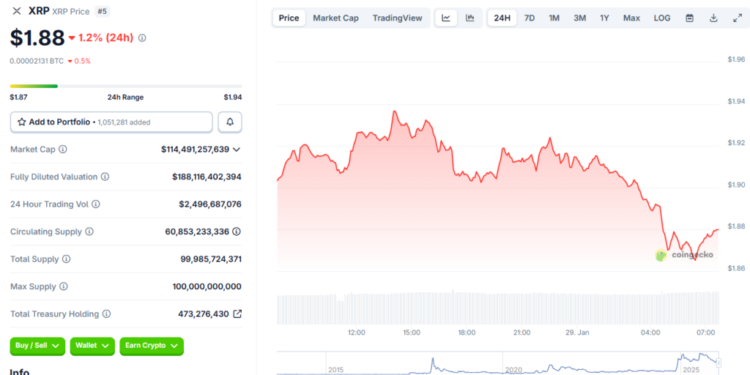Image resolution: width=750 pixels, height=375 pixels.
Task: Click the #5 rank badge
Action: 102,11
